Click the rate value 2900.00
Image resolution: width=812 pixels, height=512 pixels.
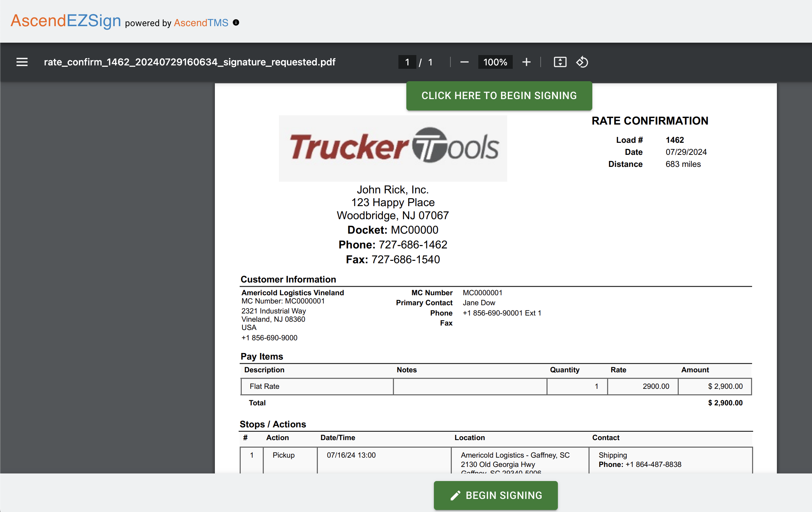click(656, 386)
